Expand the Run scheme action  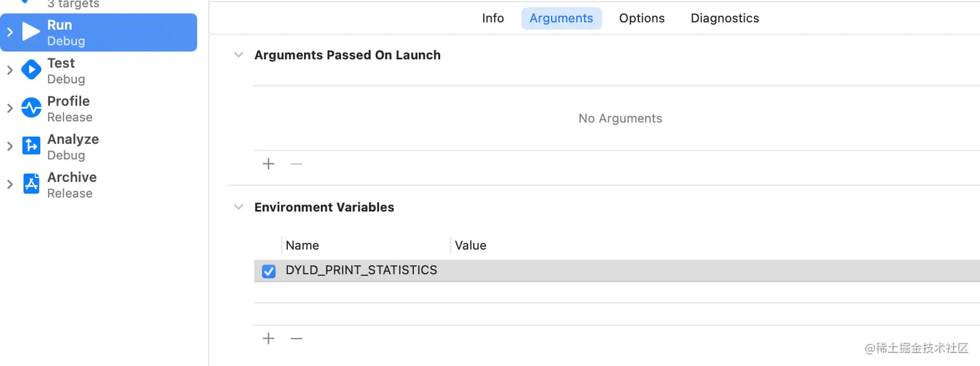click(10, 32)
